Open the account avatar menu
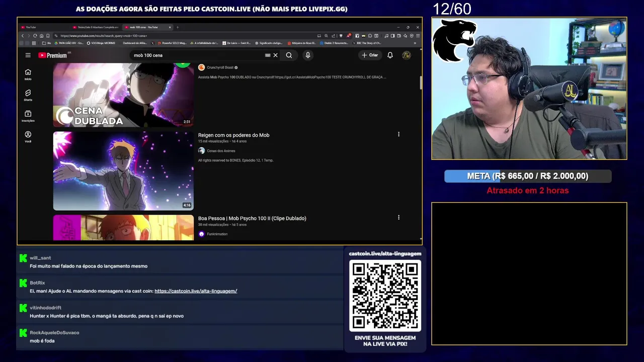Screen dimensions: 644x362 (x=407, y=55)
